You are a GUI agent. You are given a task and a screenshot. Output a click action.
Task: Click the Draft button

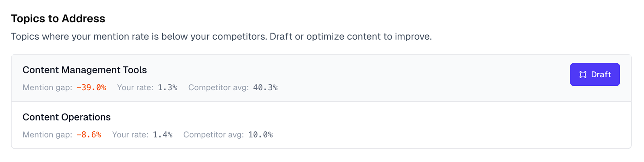[594, 75]
